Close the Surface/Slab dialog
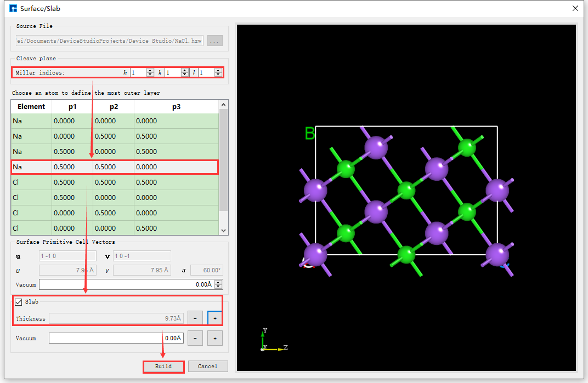 coord(575,8)
